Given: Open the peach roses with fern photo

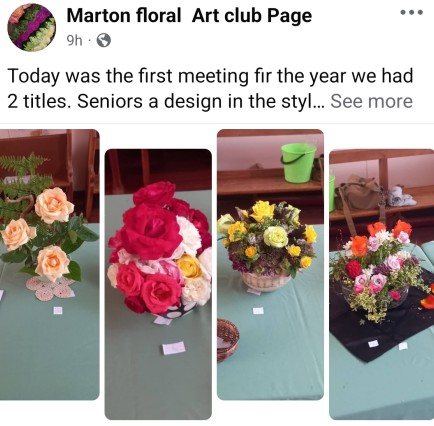Looking at the screenshot, I should point(49,264).
